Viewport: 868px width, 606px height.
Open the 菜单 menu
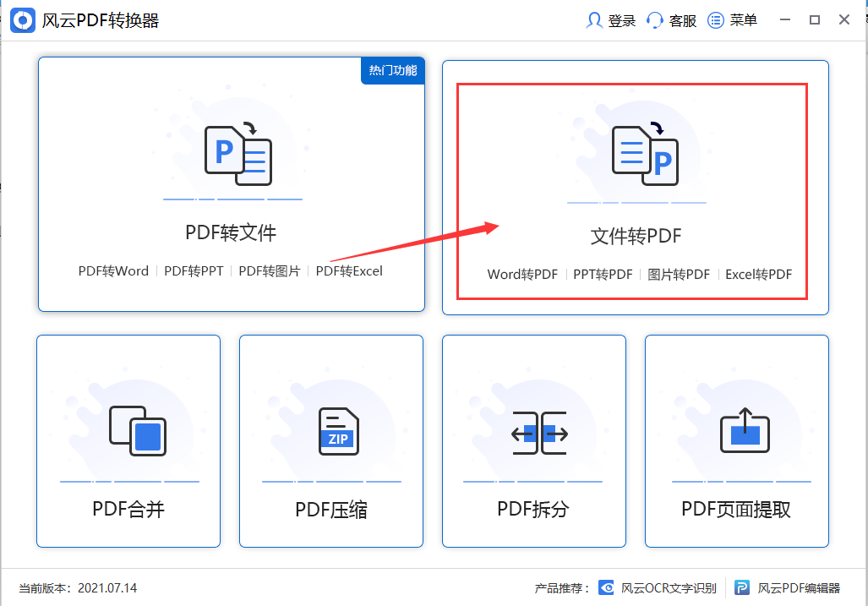(x=744, y=20)
